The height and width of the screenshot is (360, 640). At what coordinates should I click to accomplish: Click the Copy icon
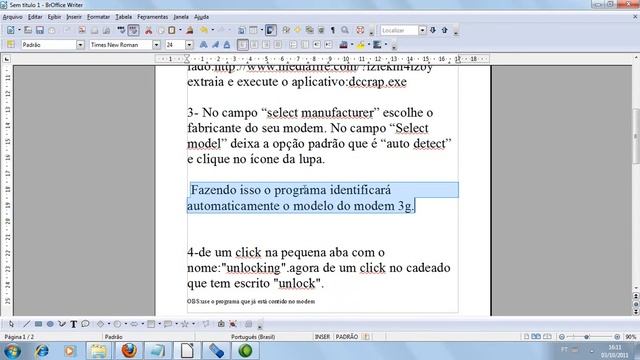161,30
